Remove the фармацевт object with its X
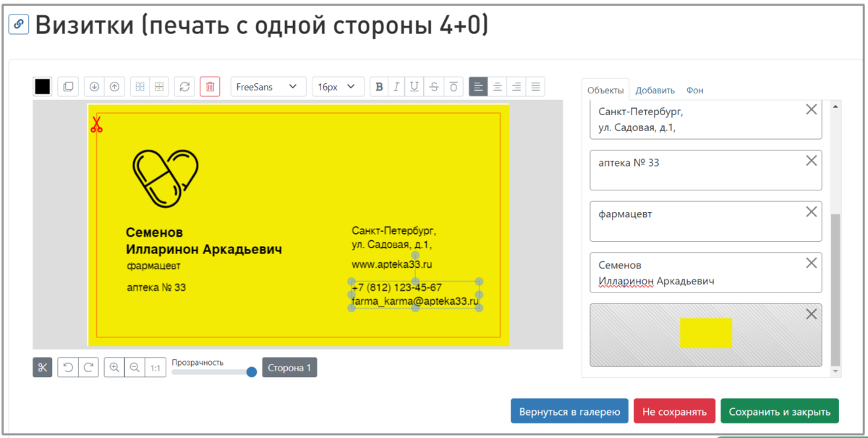Image resolution: width=868 pixels, height=438 pixels. tap(812, 212)
